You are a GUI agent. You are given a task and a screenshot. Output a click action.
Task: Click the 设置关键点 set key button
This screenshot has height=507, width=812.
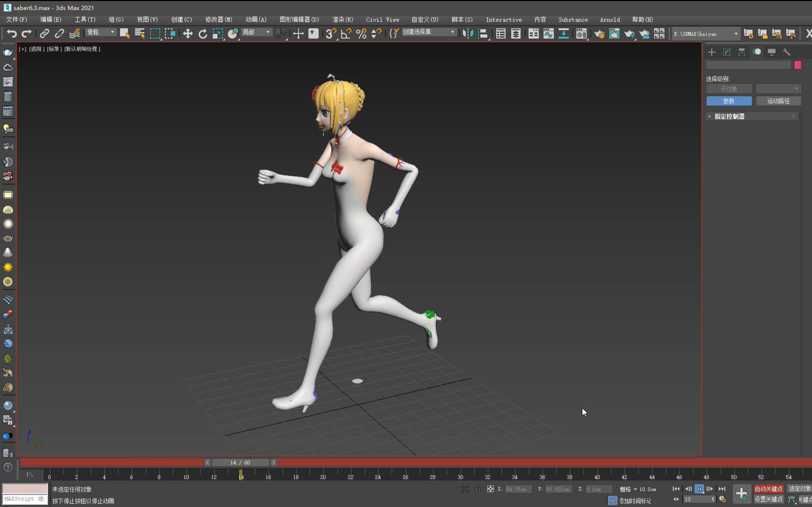pyautogui.click(x=768, y=499)
